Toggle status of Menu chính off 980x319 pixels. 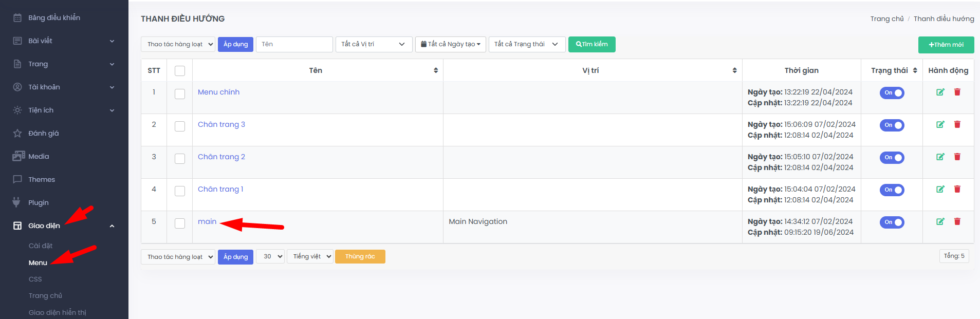point(892,93)
